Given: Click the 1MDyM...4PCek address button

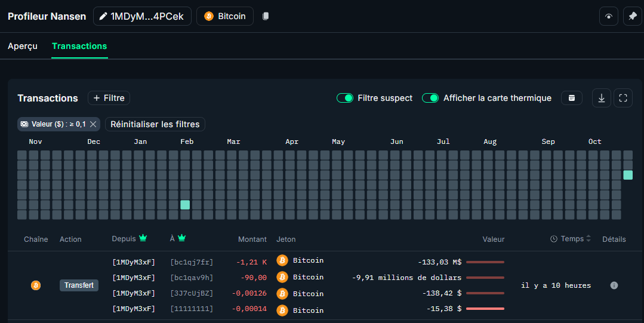Looking at the screenshot, I should point(142,16).
